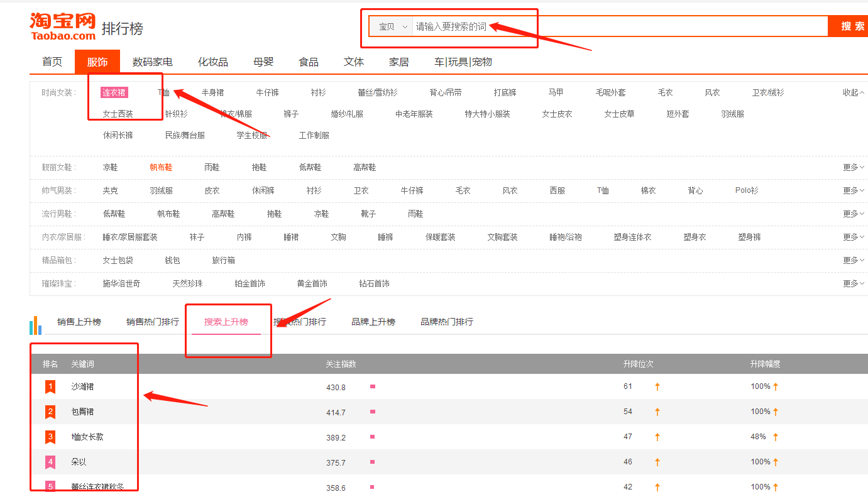The height and width of the screenshot is (492, 868).
Task: Click up arrow next to rank change 61
Action: click(657, 386)
